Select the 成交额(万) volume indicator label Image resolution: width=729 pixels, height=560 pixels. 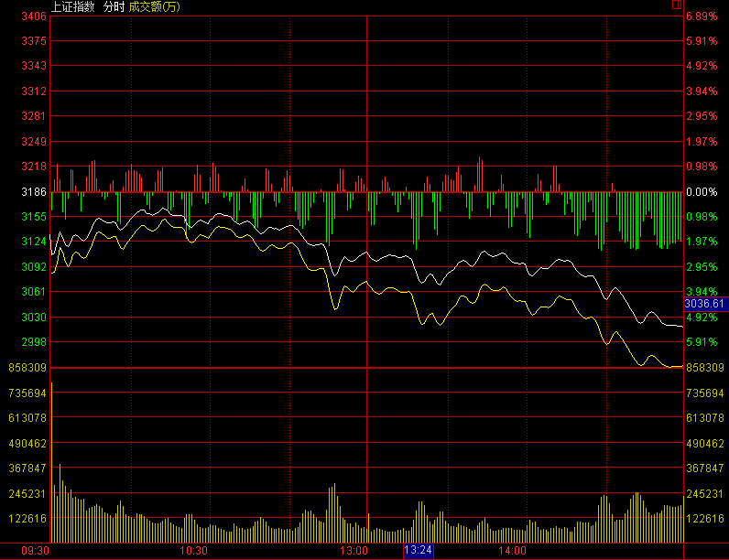154,6
